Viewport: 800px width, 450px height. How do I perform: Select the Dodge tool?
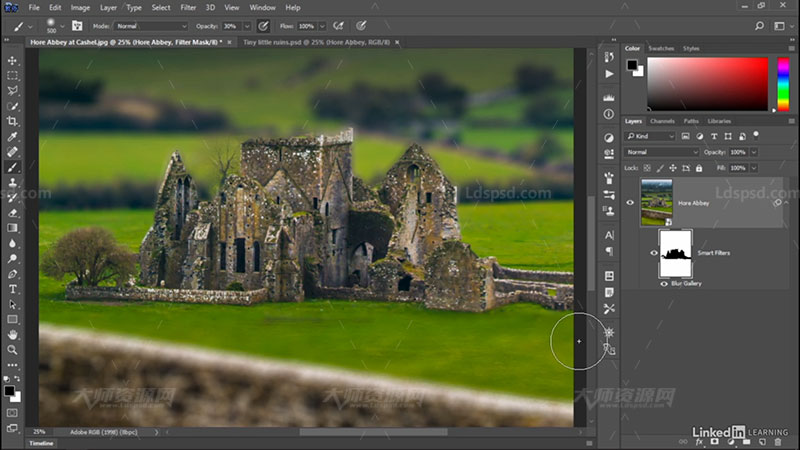click(12, 259)
